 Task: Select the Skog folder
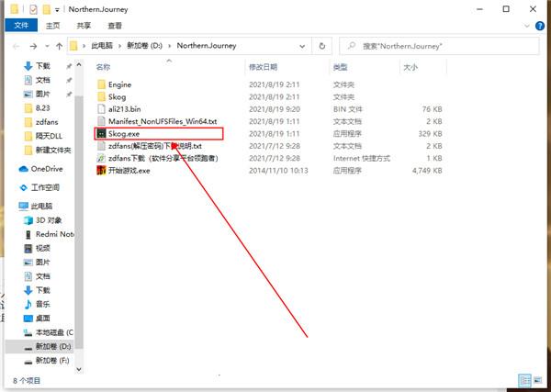coord(117,97)
